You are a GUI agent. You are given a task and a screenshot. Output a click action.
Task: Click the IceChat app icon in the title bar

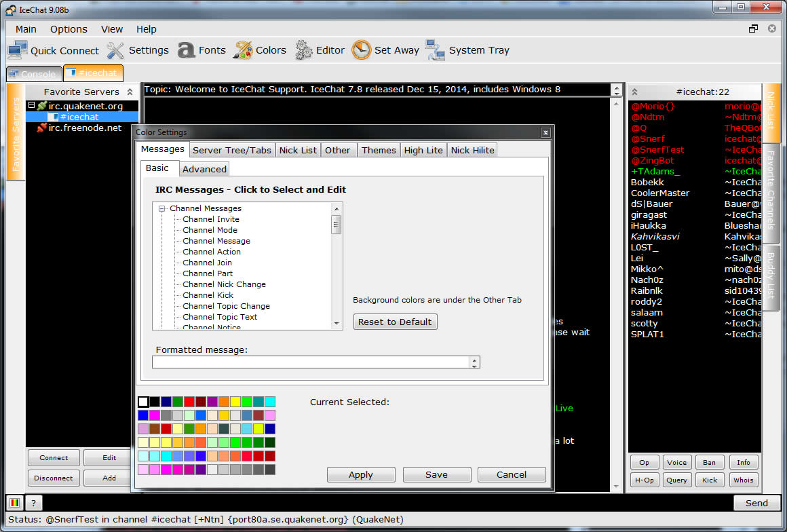point(11,10)
